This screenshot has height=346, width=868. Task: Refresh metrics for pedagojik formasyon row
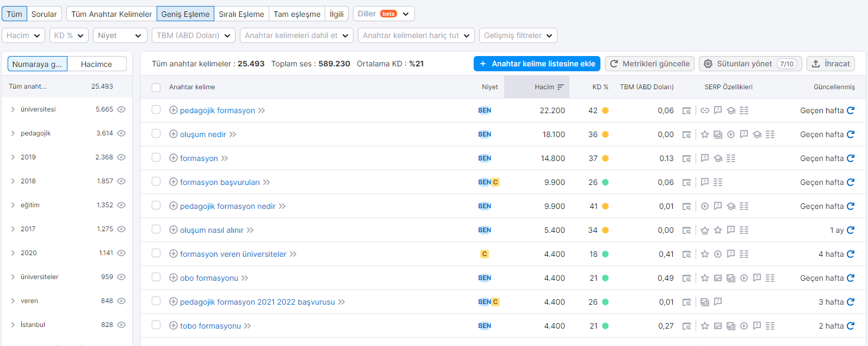851,110
